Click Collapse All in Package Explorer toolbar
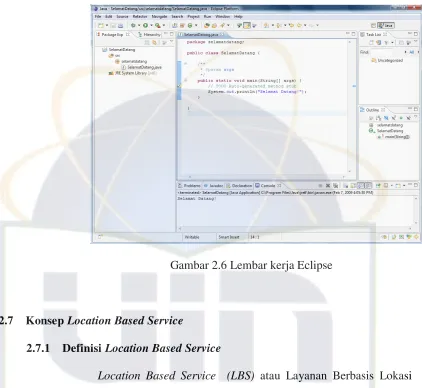 coord(147,43)
